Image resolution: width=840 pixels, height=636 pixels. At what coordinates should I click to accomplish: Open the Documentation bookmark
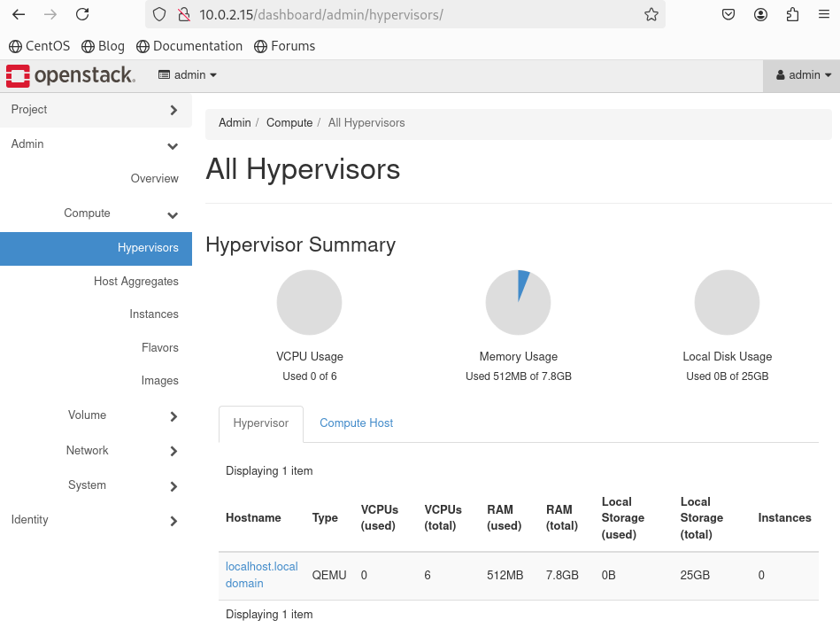tap(189, 46)
